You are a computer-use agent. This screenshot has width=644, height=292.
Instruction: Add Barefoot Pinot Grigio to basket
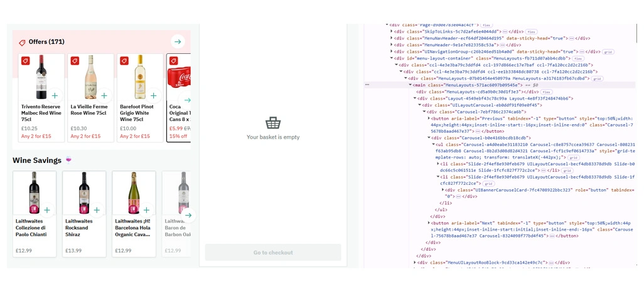154,96
